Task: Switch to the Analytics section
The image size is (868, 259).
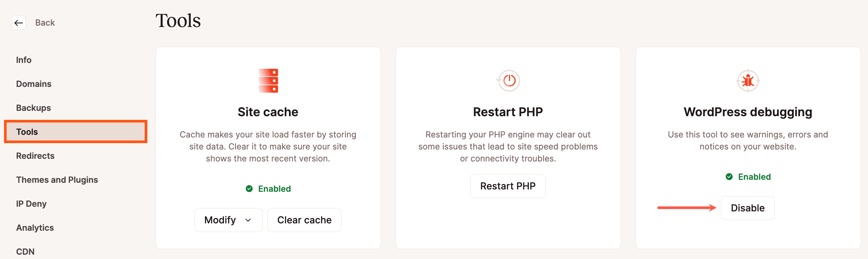Action: 35,227
